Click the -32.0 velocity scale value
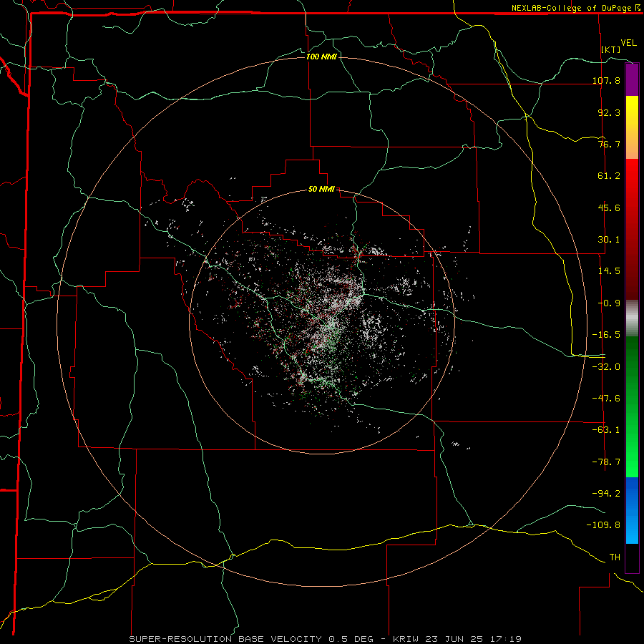The height and width of the screenshot is (644, 644). click(606, 367)
